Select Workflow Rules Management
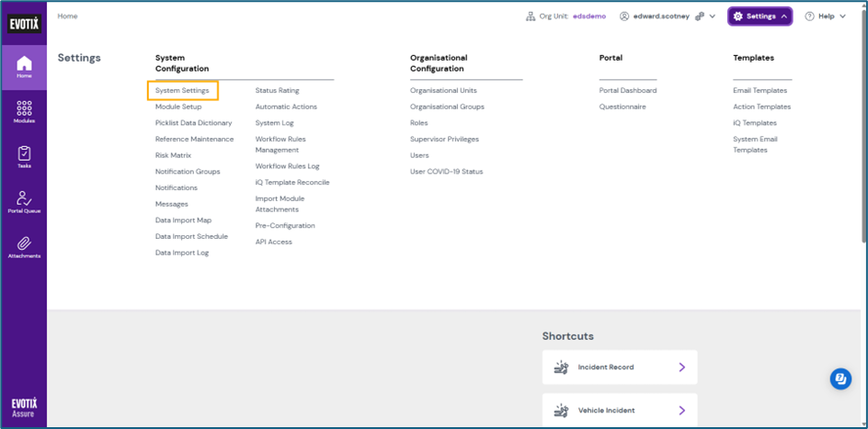Screen dimensions: 868x429 click(280, 144)
